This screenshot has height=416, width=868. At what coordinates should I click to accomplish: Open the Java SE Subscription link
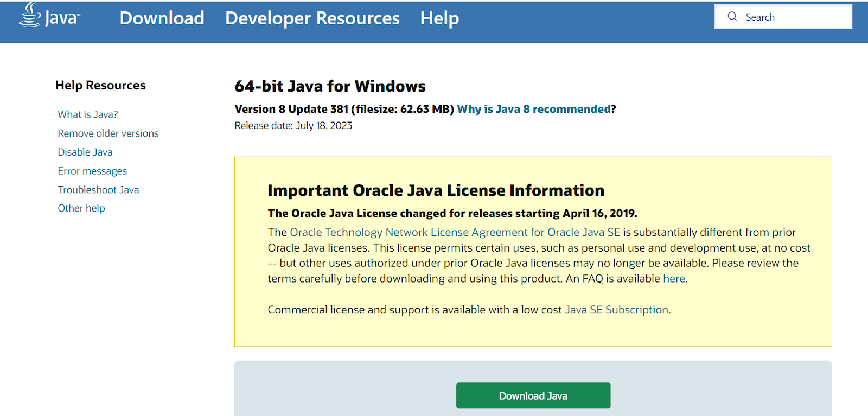(616, 310)
